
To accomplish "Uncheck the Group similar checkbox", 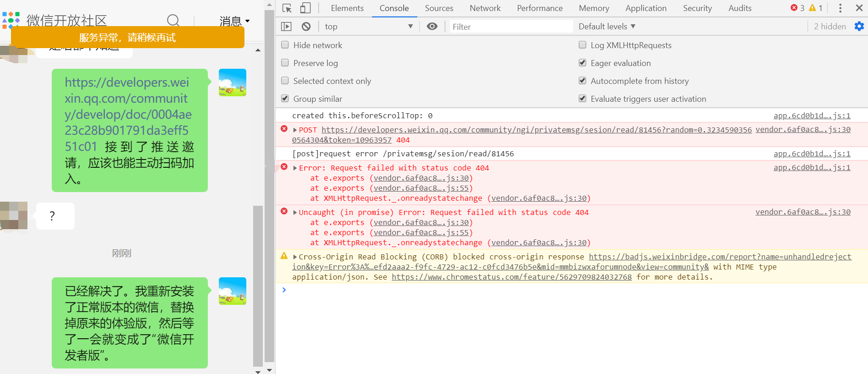I will pos(285,99).
